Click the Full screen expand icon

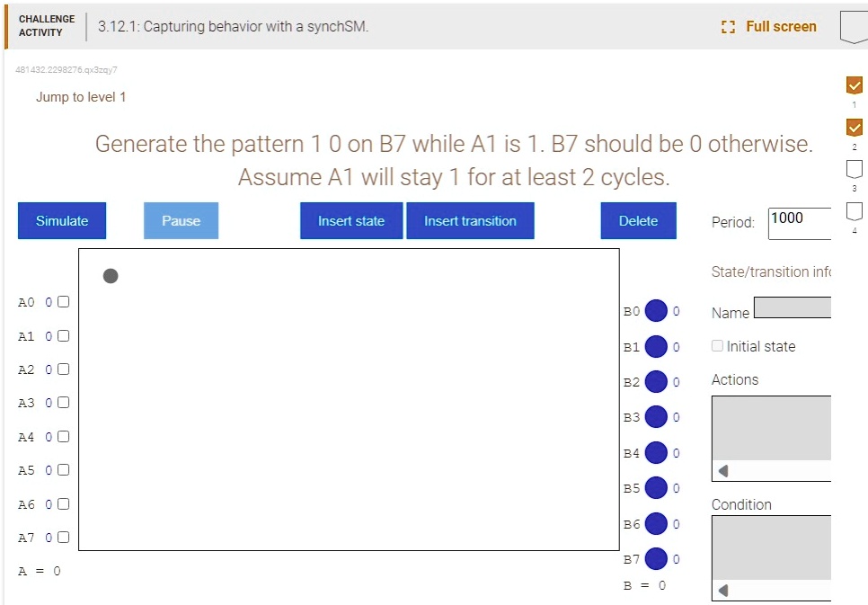(729, 27)
